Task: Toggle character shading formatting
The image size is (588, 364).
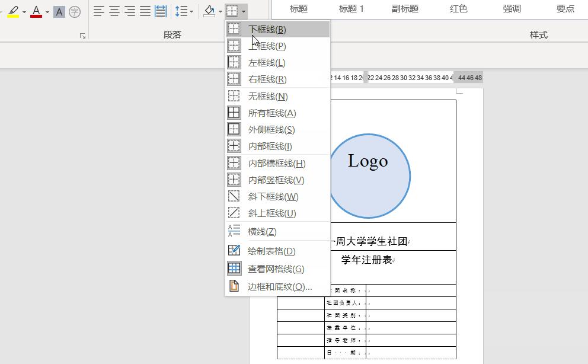Action: pos(59,11)
